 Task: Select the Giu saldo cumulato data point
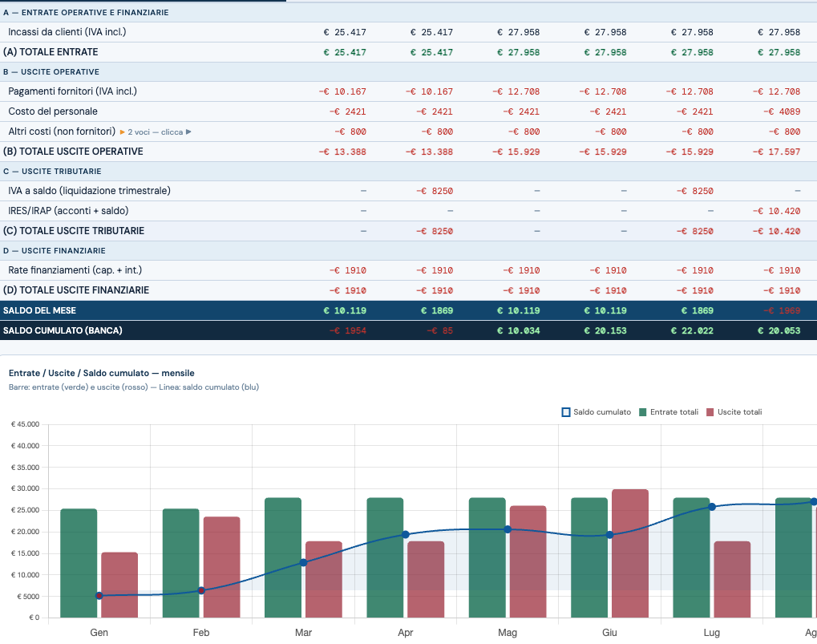click(609, 535)
